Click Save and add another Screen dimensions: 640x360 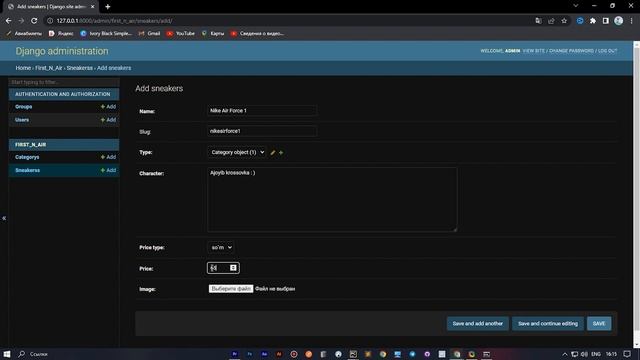[478, 324]
